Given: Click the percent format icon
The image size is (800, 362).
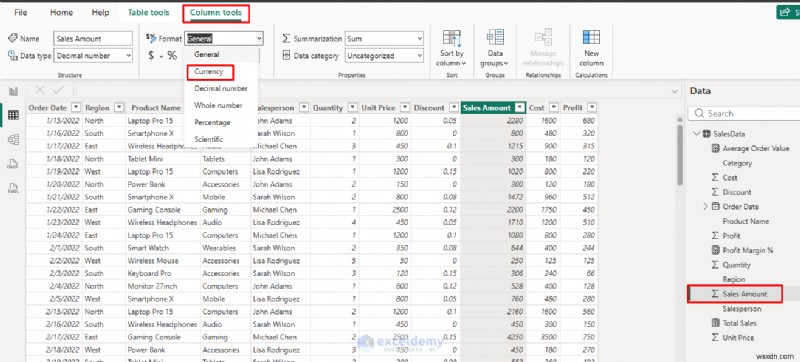Looking at the screenshot, I should click(x=172, y=56).
